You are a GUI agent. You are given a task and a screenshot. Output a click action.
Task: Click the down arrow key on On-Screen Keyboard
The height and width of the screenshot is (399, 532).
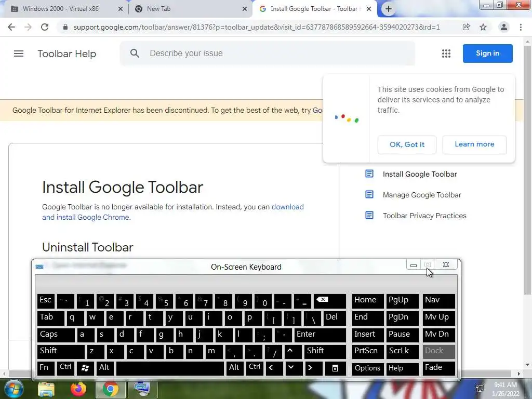pos(294,368)
